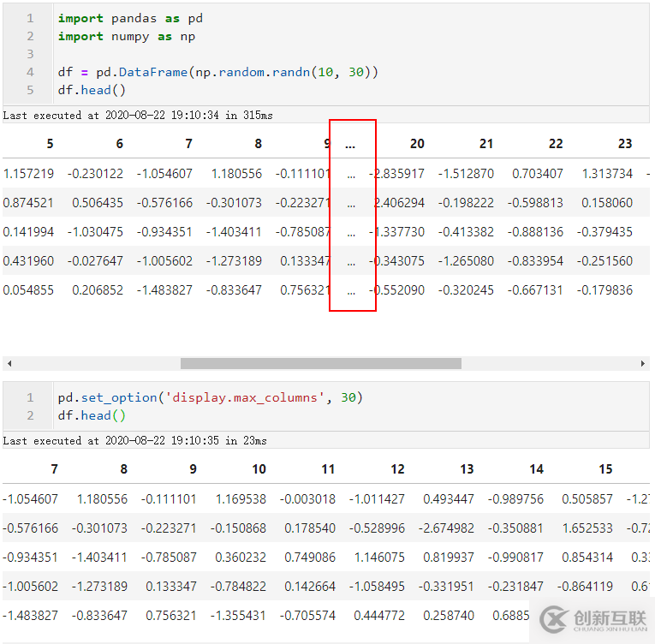Click the cell value -0.784822
655x644 pixels.
point(238,587)
